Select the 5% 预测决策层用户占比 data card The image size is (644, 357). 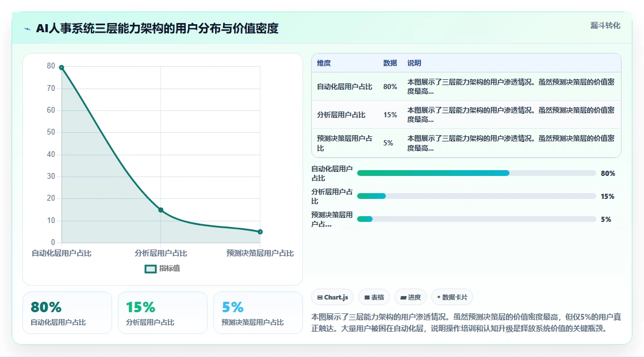258,313
